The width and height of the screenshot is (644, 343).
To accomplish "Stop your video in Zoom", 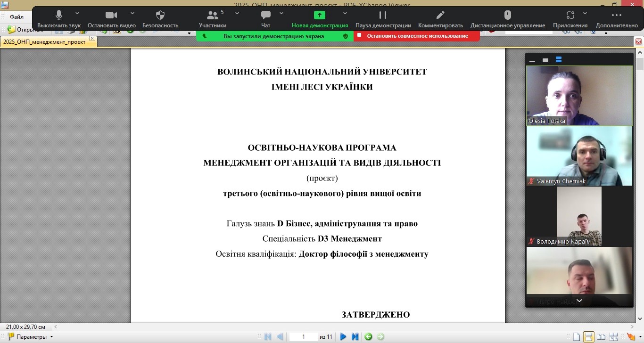I will coord(111,16).
